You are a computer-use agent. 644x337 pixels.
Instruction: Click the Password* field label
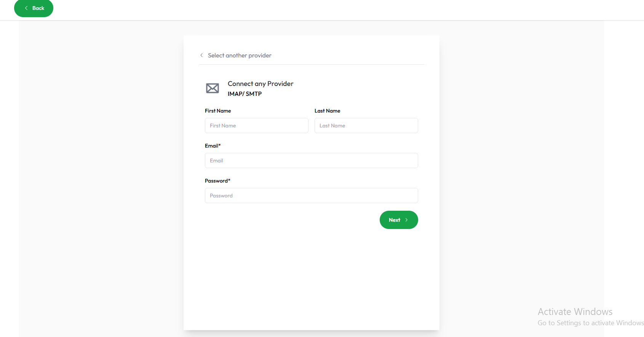217,181
